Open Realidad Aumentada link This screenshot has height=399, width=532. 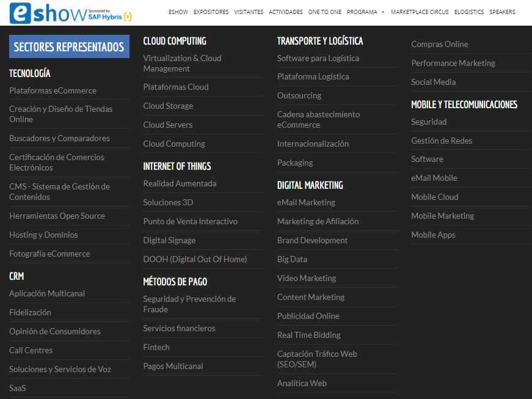pyautogui.click(x=180, y=183)
